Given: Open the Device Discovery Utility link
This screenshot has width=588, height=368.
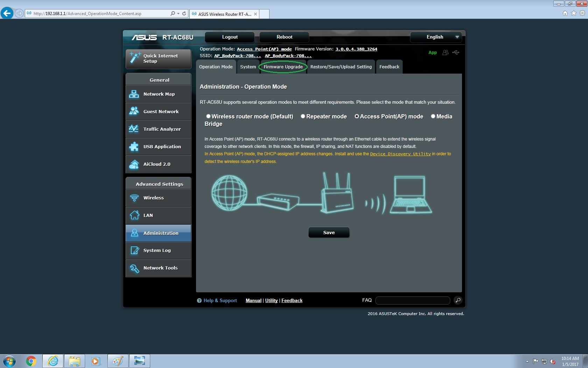Looking at the screenshot, I should click(400, 154).
